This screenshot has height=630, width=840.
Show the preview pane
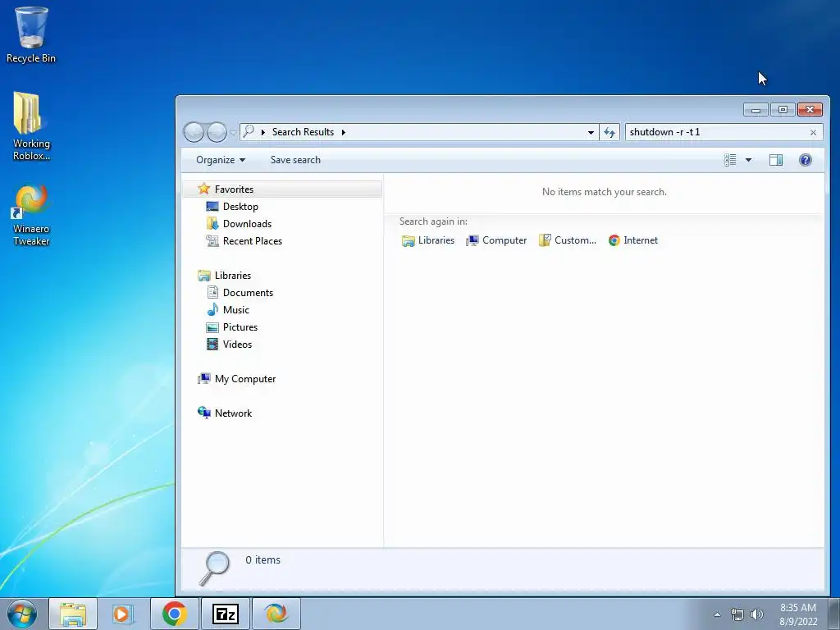click(x=776, y=160)
